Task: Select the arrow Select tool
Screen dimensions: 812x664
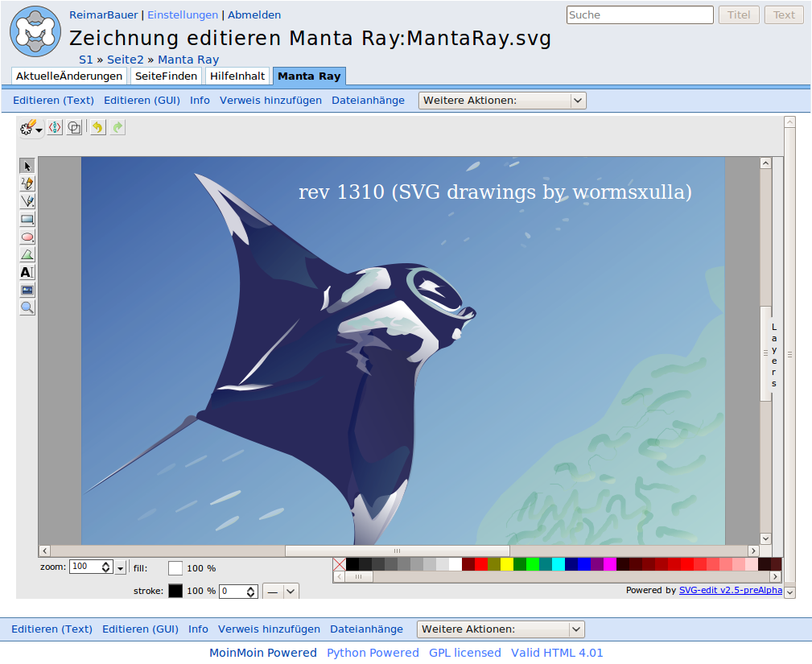Action: [27, 166]
